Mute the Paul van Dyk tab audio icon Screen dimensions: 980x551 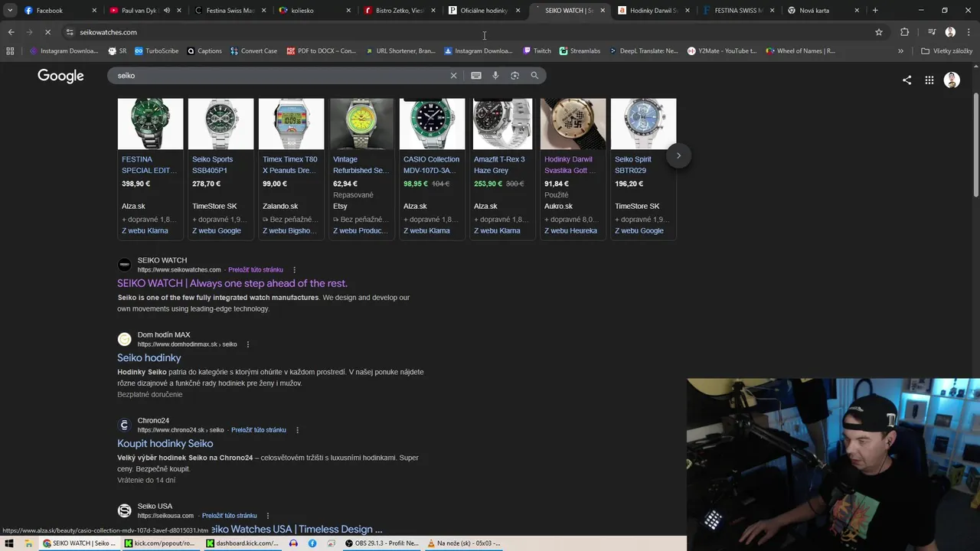[x=167, y=11]
